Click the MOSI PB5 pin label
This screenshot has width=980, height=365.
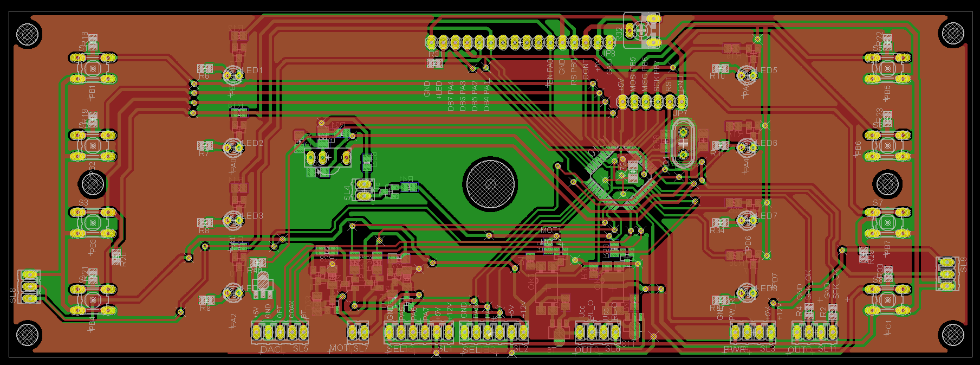633,74
